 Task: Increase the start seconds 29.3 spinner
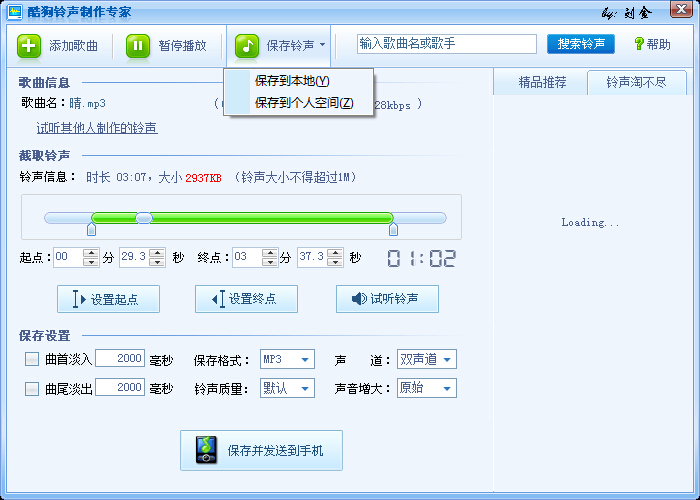coord(157,253)
